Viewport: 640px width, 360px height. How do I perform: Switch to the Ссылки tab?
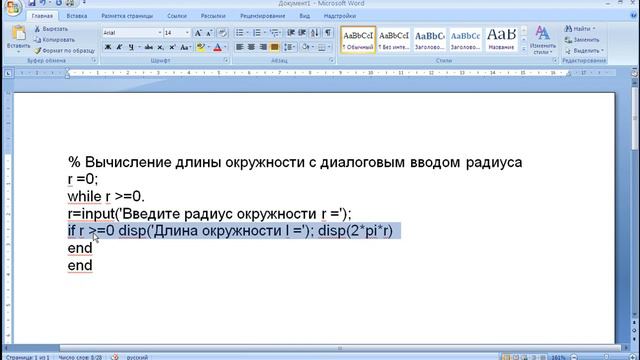[177, 16]
